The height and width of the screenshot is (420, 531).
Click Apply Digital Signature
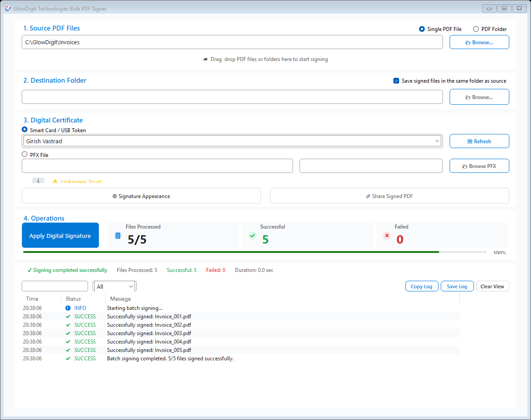tap(60, 235)
